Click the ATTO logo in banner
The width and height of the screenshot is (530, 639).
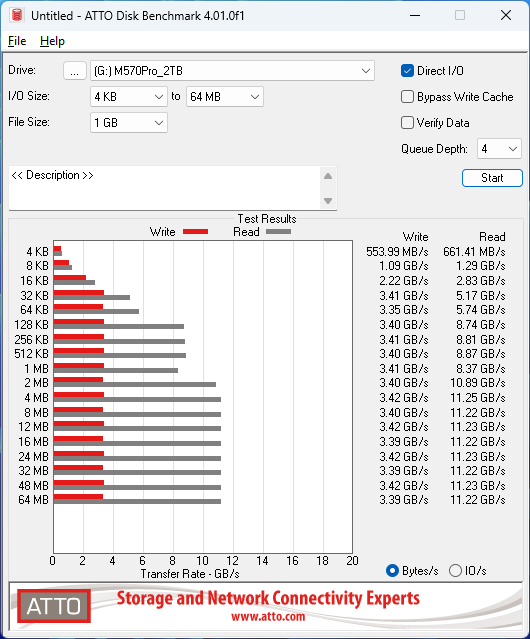(54, 606)
